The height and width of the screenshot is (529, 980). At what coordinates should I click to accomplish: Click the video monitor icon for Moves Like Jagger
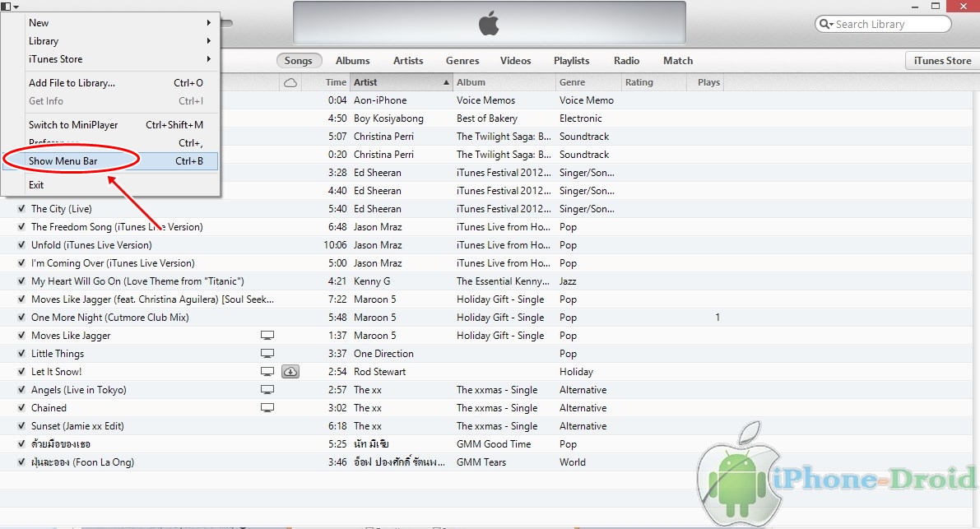[267, 336]
